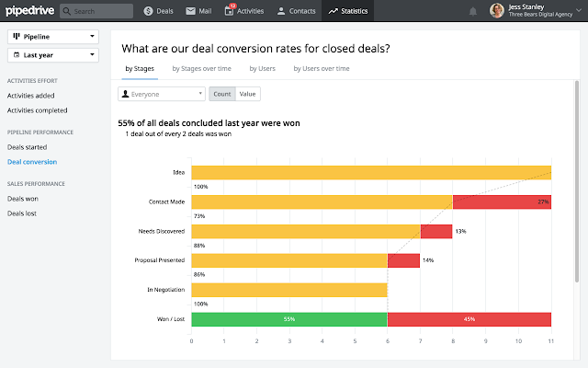This screenshot has height=368, width=588.
Task: Open the Activities added report link
Action: pyautogui.click(x=30, y=96)
